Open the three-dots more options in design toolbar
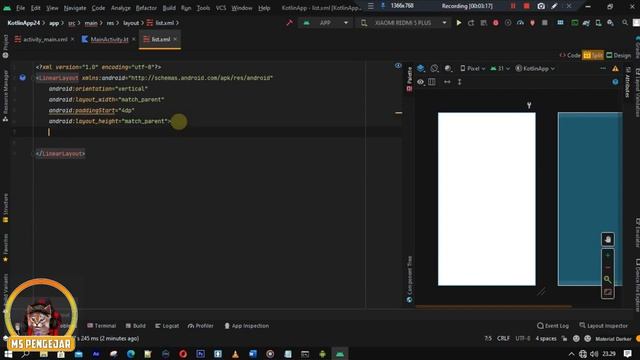 coord(603,69)
